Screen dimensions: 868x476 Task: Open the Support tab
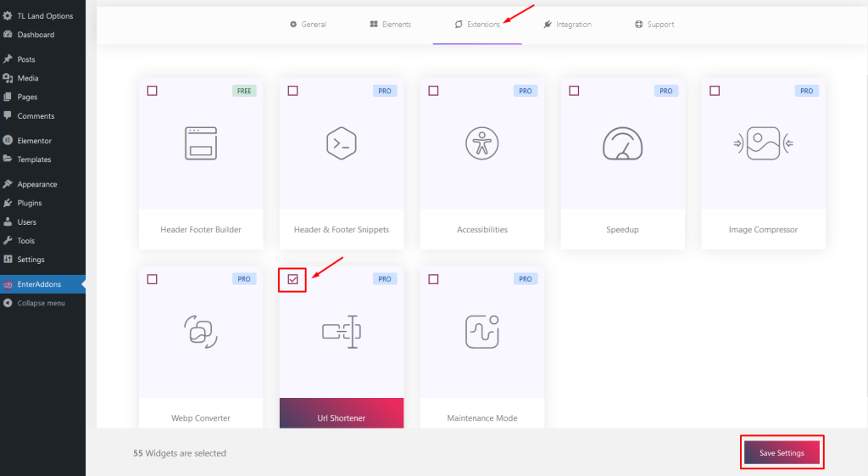[654, 25]
